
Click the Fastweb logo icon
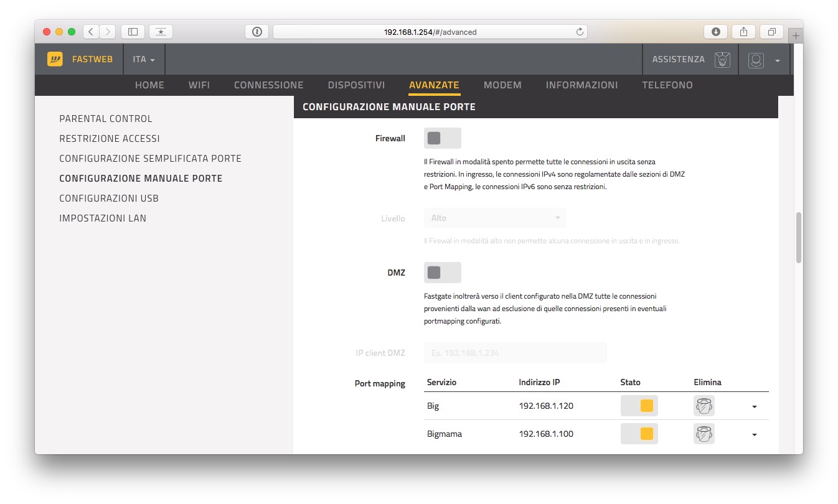(x=55, y=59)
